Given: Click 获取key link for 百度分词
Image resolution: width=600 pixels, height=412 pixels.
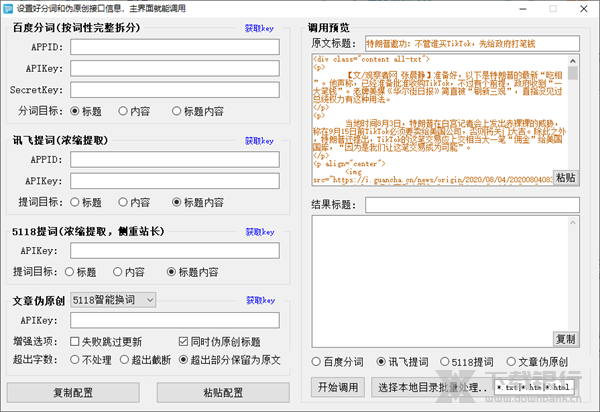Looking at the screenshot, I should tap(259, 28).
